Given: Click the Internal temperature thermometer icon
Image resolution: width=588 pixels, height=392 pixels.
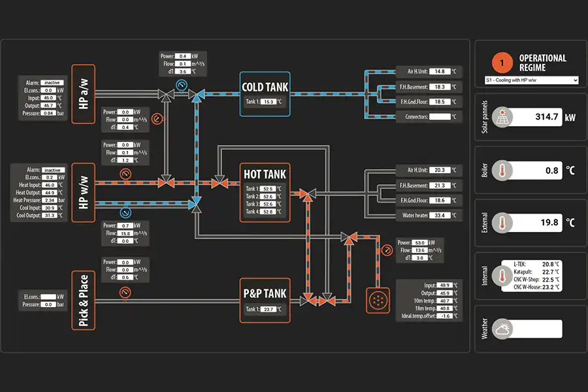Looking at the screenshot, I should tap(502, 274).
